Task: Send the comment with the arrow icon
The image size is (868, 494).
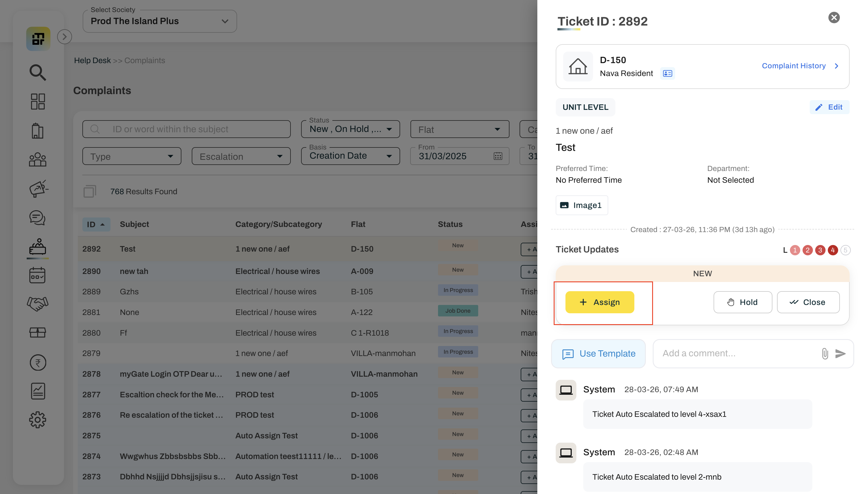Action: pyautogui.click(x=840, y=353)
